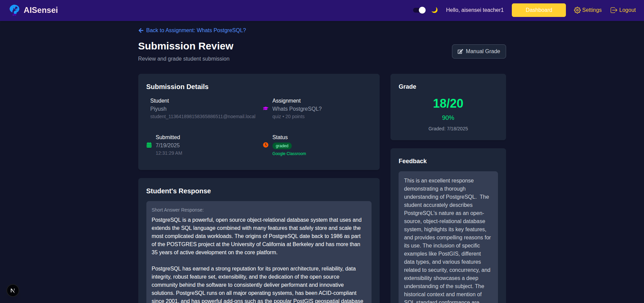This screenshot has width=644, height=303.
Task: Click the feedback text box
Action: point(448,237)
